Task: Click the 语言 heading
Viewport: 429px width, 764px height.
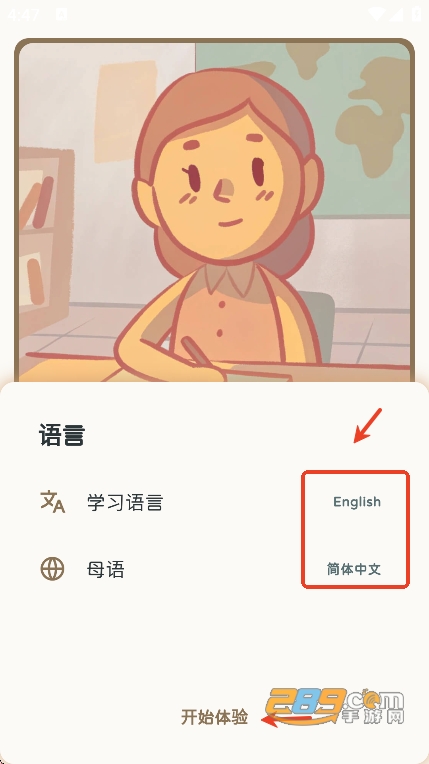Action: [62, 435]
